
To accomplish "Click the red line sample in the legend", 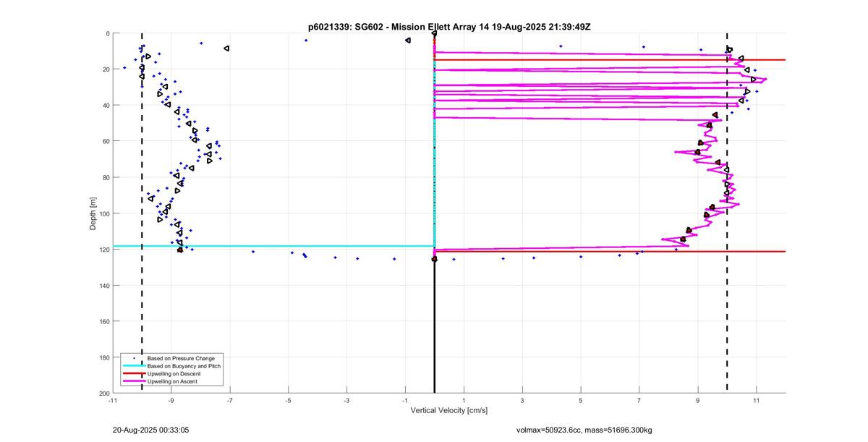I will click(134, 373).
